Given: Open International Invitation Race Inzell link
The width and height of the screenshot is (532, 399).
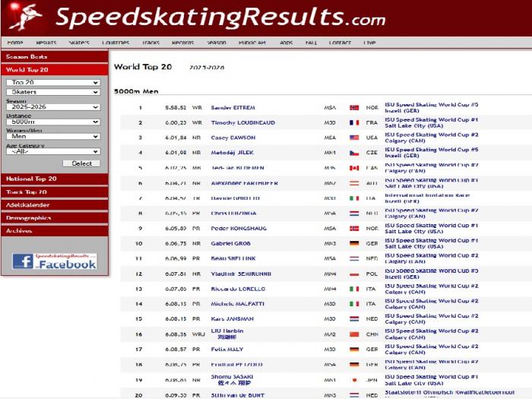Looking at the screenshot, I should coord(427,198).
